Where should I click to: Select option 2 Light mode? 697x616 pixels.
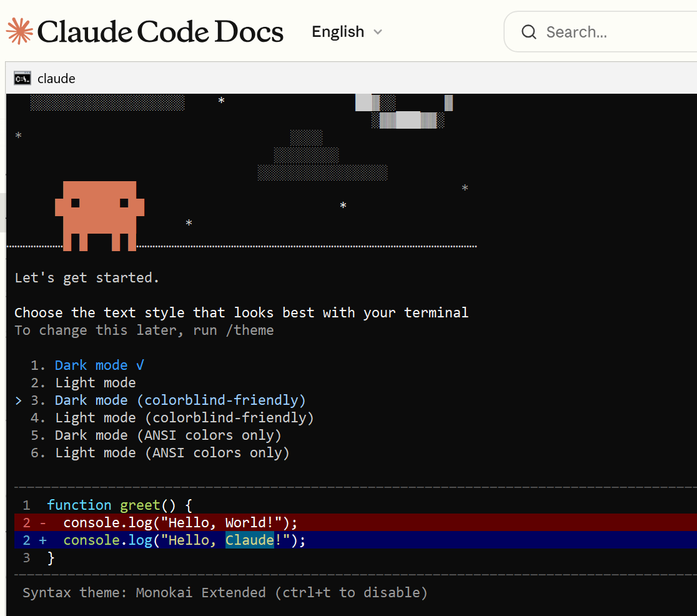(83, 382)
